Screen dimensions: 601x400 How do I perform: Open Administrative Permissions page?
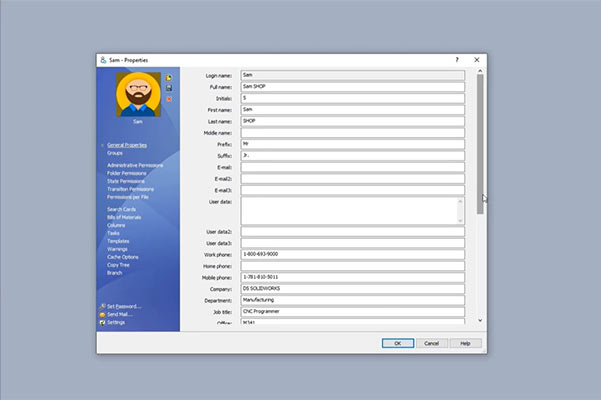[135, 165]
